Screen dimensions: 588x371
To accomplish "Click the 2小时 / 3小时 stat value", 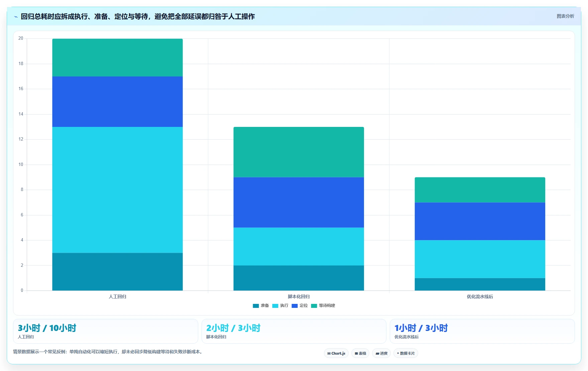I will pos(233,328).
